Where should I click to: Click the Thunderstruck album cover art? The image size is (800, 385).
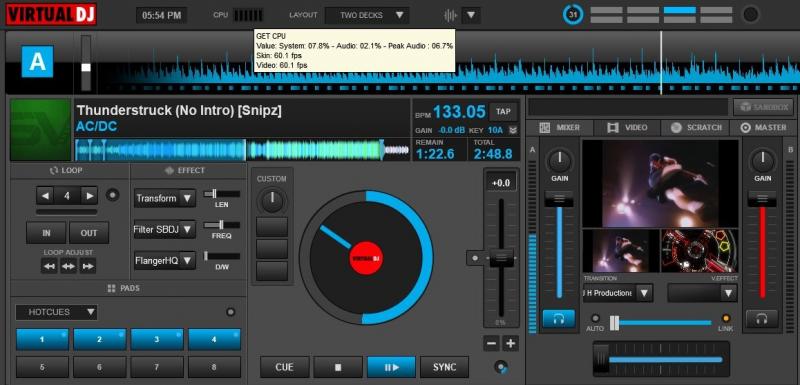click(41, 130)
